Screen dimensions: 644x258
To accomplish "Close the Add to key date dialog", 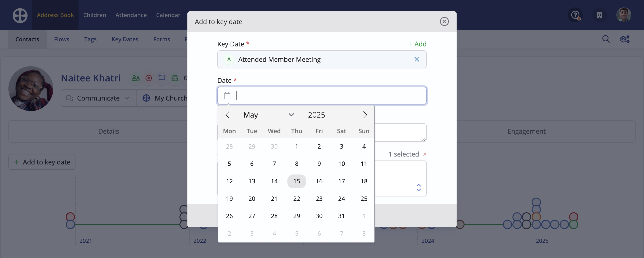I will coord(444,21).
